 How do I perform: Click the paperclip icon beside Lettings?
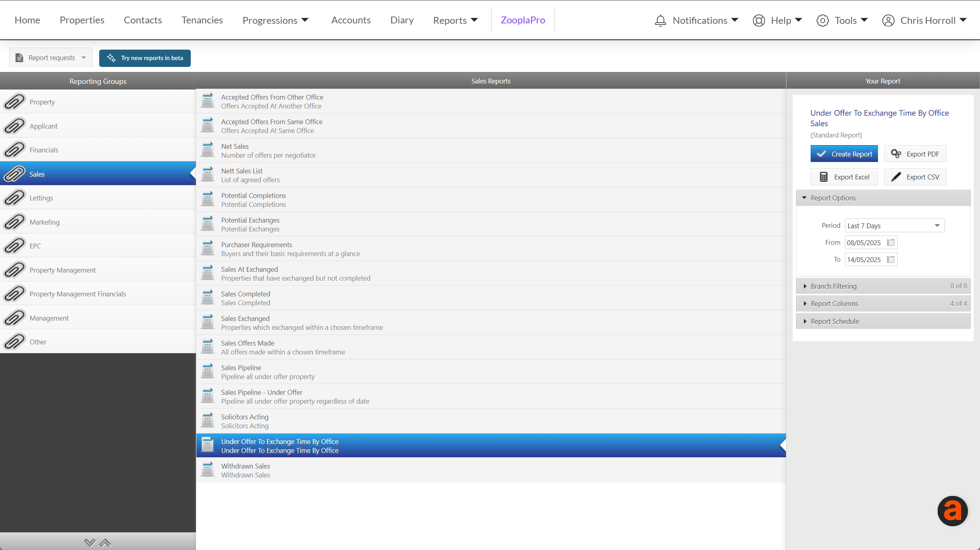15,198
